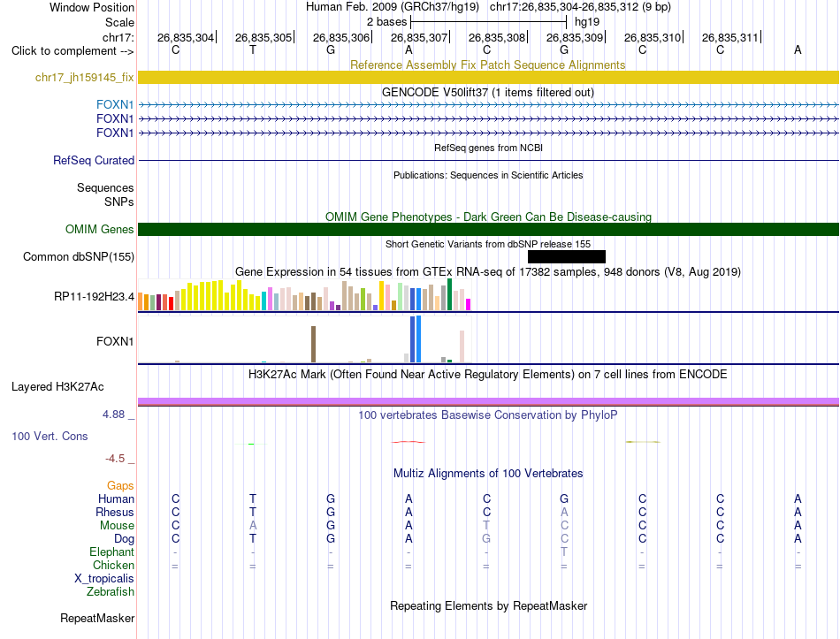
Task: Click the Sequences publications track label
Action: (105, 187)
